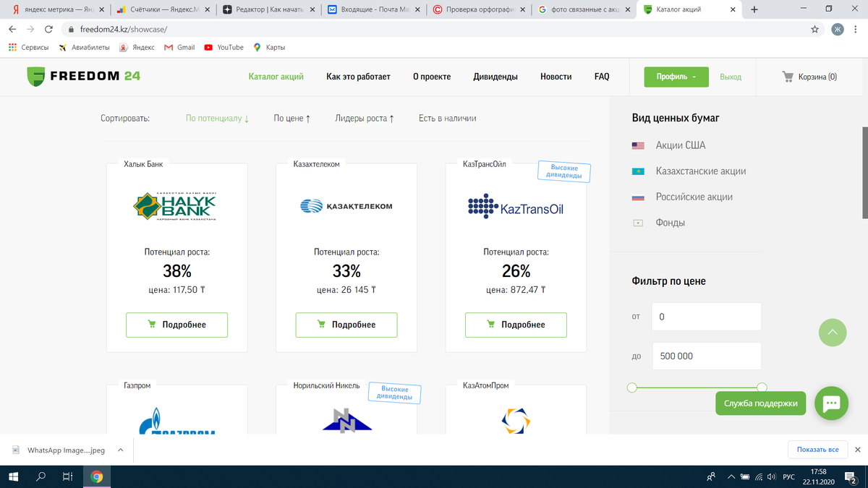Screen dimensions: 868x488
Task: Select the Kazakhstan flag icon filter
Action: [638, 171]
